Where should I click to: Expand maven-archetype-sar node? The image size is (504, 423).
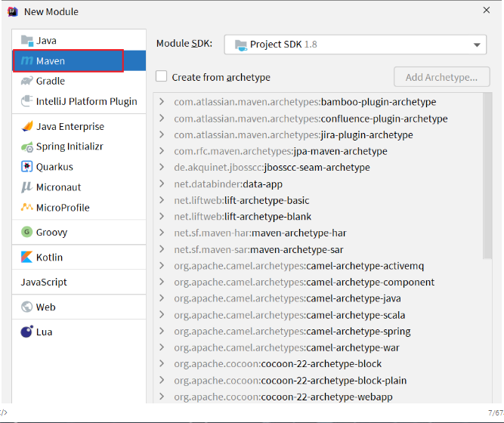pyautogui.click(x=162, y=249)
